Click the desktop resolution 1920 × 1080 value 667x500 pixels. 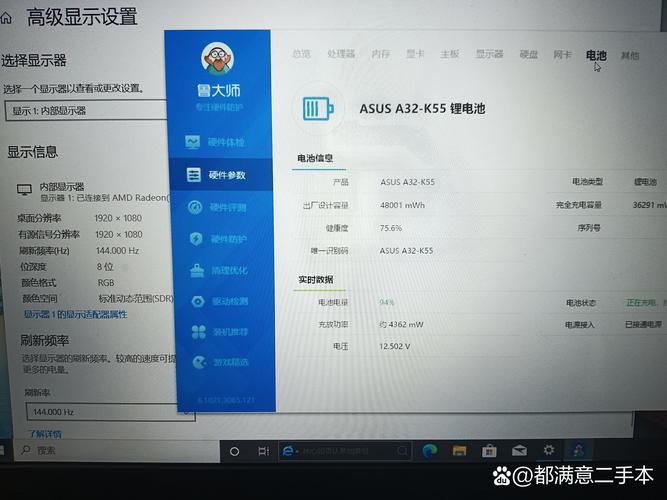[x=118, y=218]
